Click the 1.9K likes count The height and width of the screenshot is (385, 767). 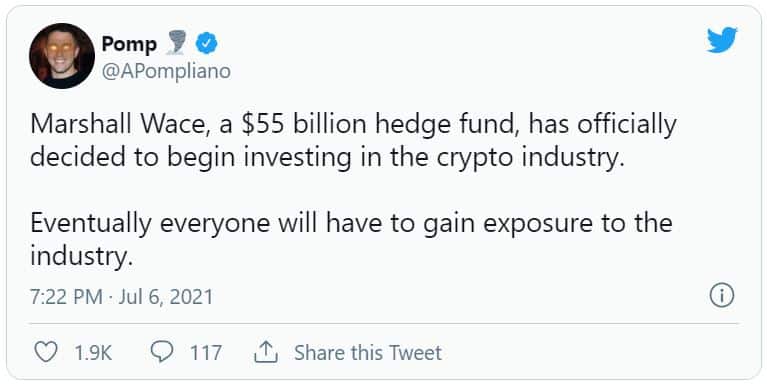click(x=93, y=353)
